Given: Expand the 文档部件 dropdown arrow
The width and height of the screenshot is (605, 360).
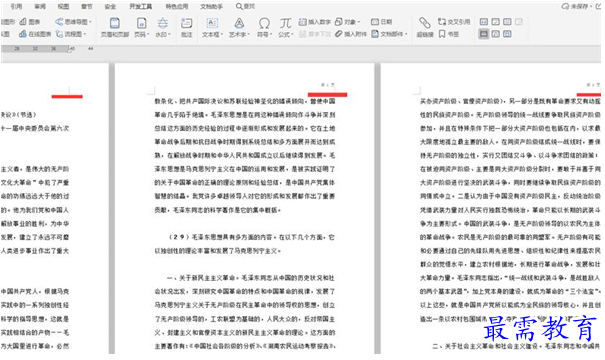Looking at the screenshot, I should [x=406, y=34].
